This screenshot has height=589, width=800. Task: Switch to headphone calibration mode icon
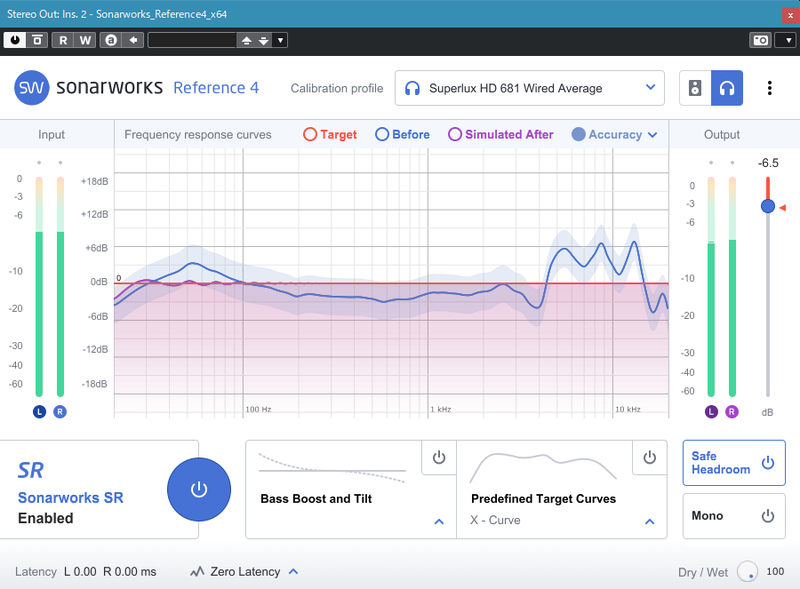727,88
